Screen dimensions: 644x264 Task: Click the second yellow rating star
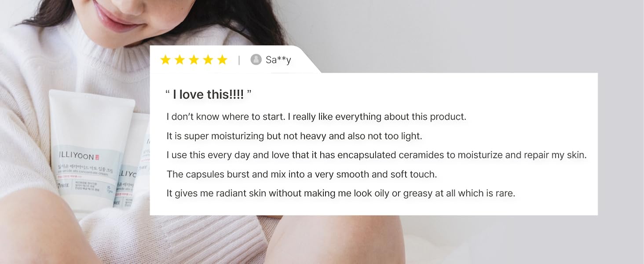tap(179, 60)
